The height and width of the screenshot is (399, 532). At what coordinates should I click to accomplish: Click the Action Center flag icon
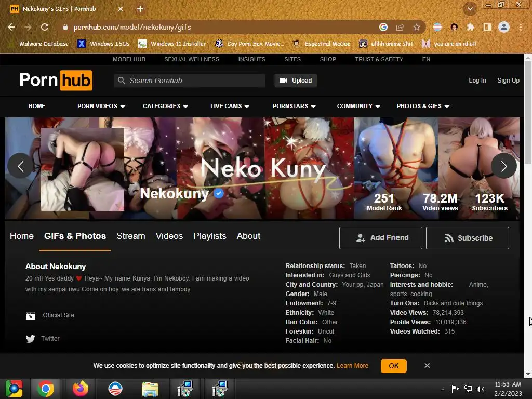pos(455,389)
